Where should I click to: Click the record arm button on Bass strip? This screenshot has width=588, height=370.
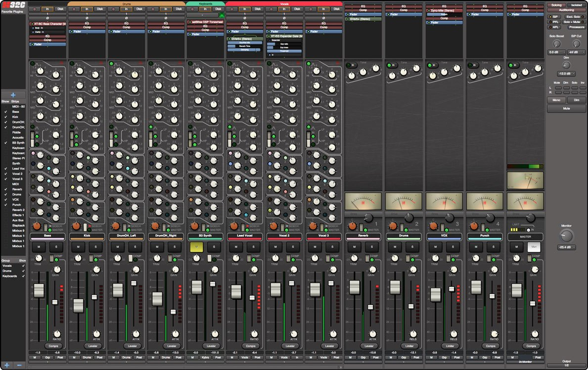(35, 9)
